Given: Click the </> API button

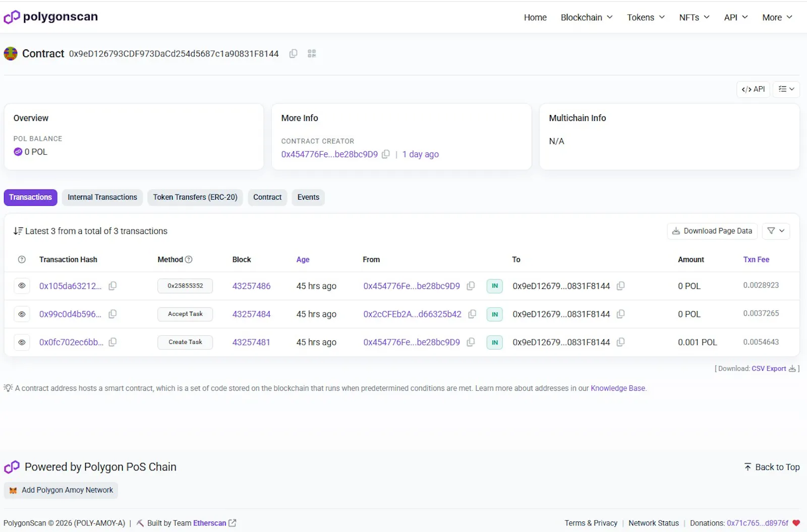Looking at the screenshot, I should pyautogui.click(x=753, y=89).
